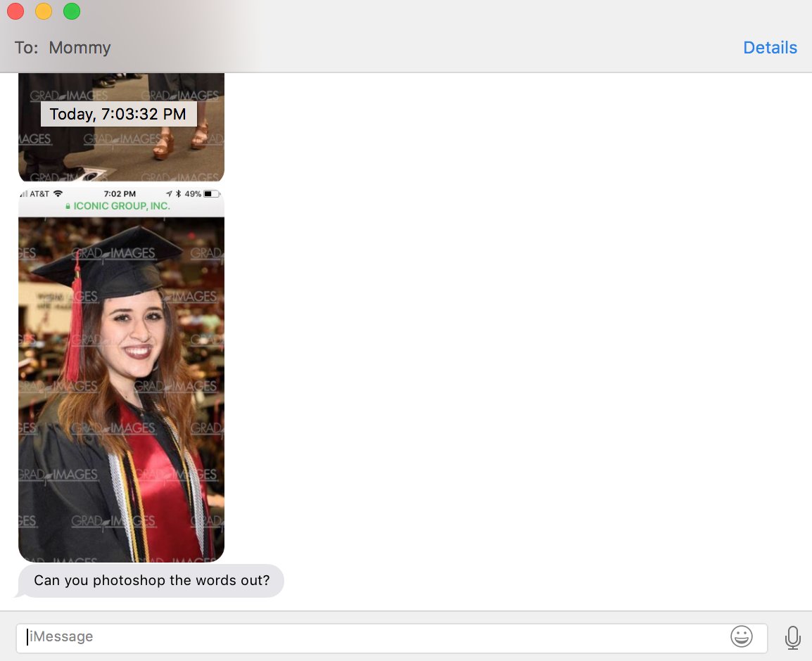This screenshot has width=812, height=661.
Task: Open the conversation Details panel
Action: pos(770,48)
